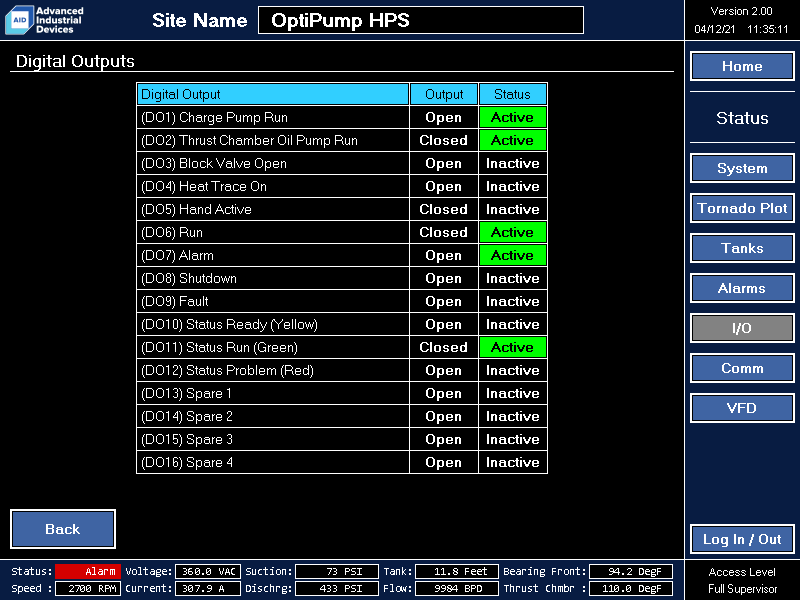The image size is (800, 600).
Task: Select (DO7) Alarm row label
Action: click(x=178, y=256)
